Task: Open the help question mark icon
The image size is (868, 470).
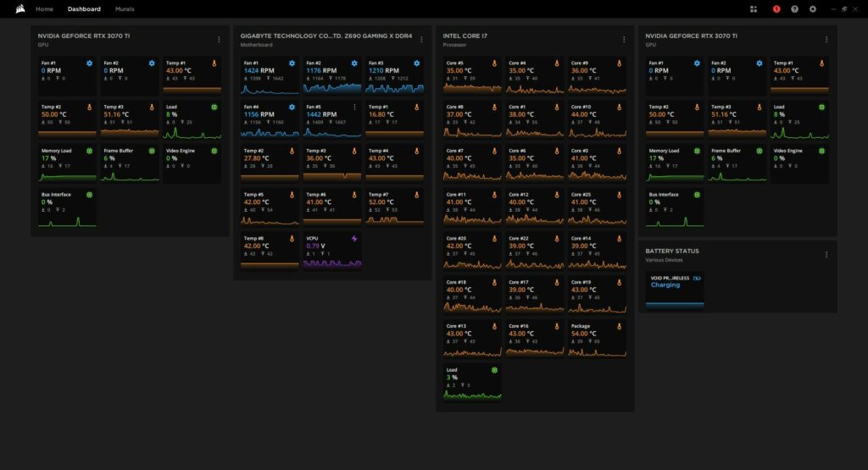Action: [x=794, y=8]
